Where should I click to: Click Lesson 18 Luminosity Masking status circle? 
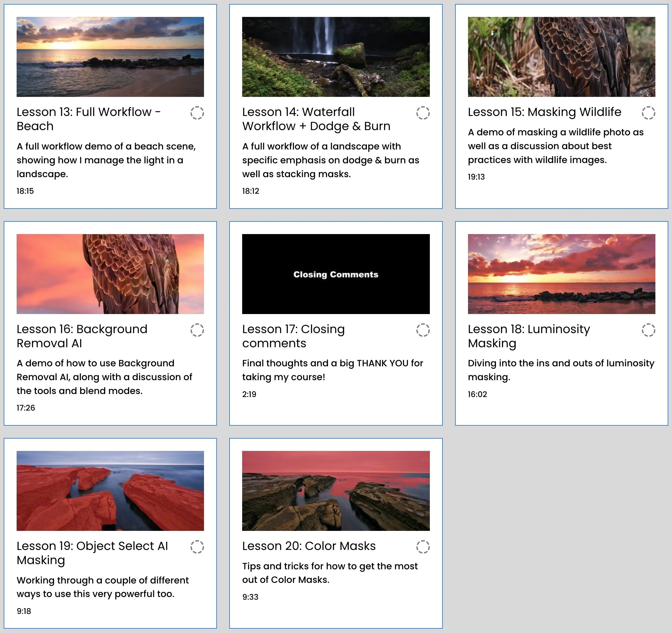[648, 330]
